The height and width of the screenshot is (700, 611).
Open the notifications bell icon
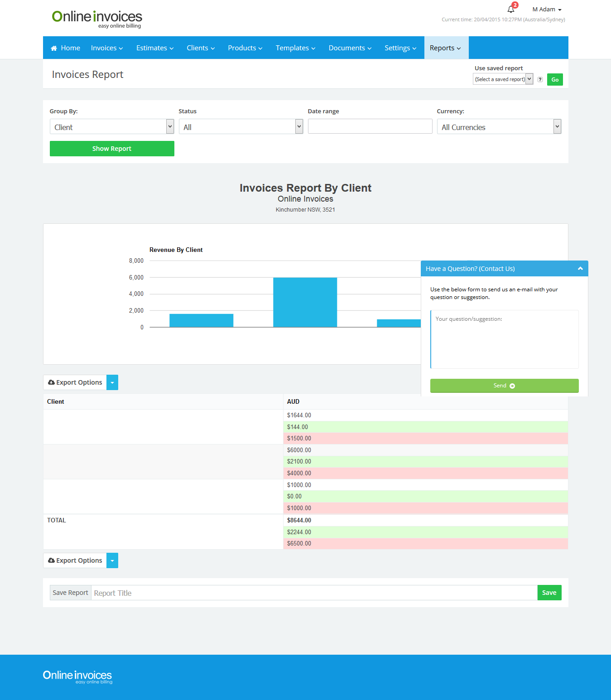[511, 9]
